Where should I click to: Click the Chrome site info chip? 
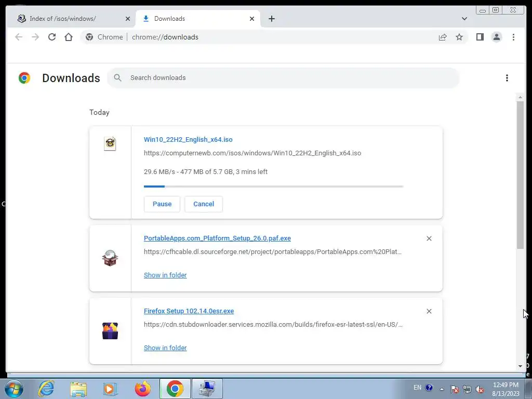(x=104, y=37)
